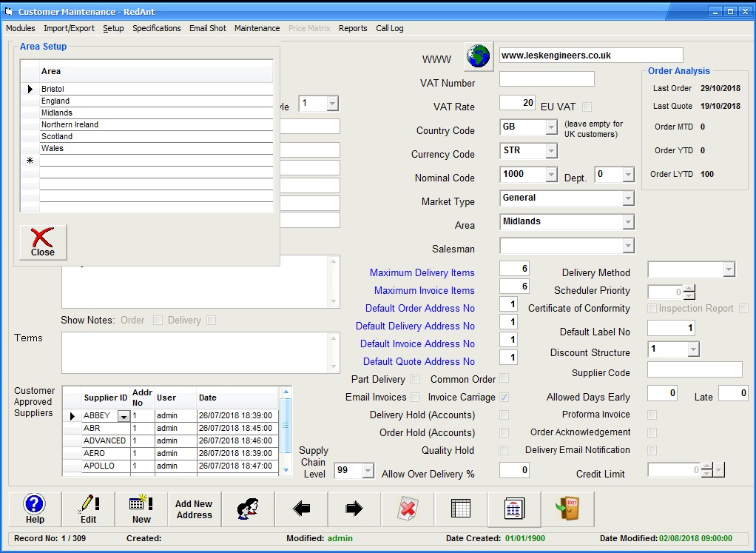The image size is (756, 553).
Task: Open the Import/Export menu
Action: pos(69,28)
